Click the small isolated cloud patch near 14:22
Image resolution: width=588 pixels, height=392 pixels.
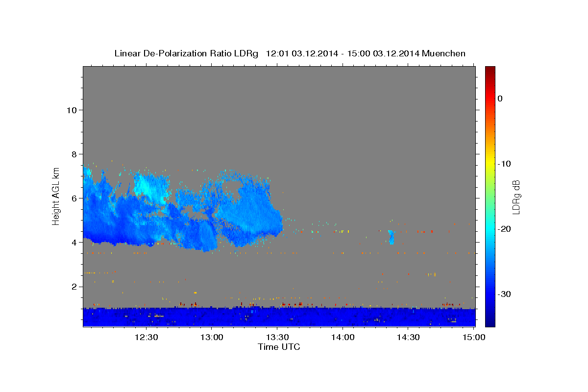(391, 237)
